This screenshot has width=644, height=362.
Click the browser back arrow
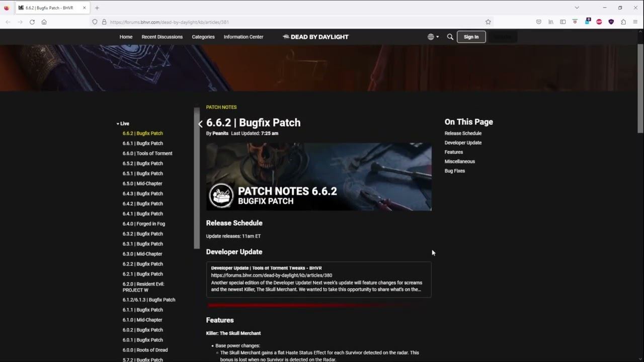(x=8, y=22)
